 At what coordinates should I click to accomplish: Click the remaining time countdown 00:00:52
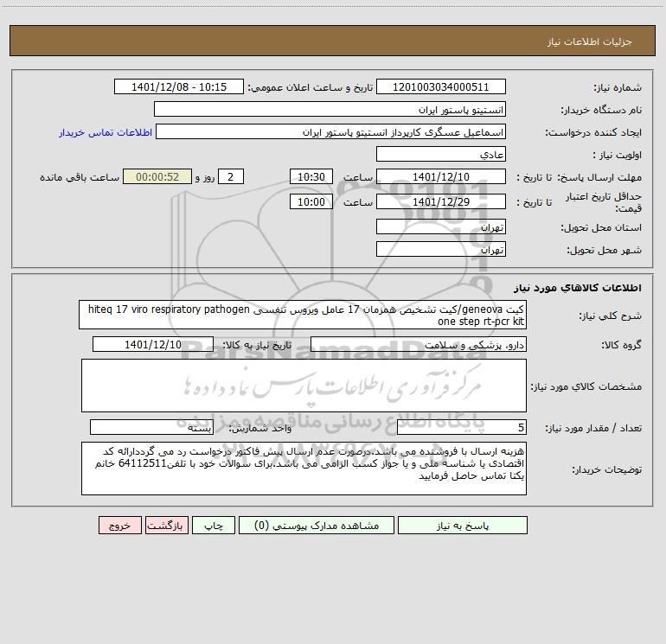pyautogui.click(x=157, y=177)
